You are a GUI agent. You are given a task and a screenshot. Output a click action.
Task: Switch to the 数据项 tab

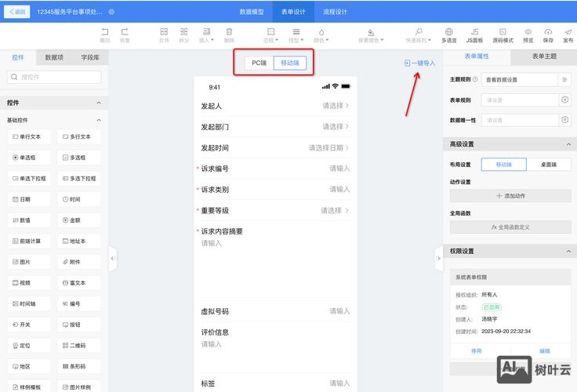(54, 57)
